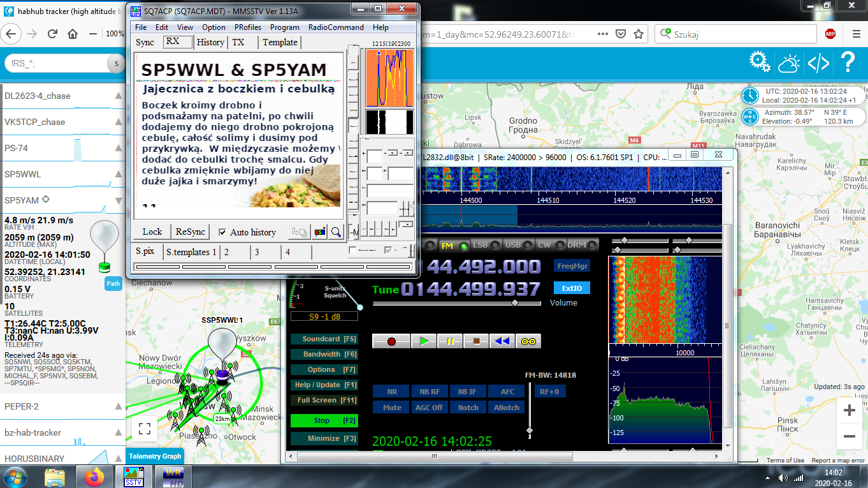Switch to the History tab in MMSSTV
Screen dimensions: 868x488
[x=210, y=42]
